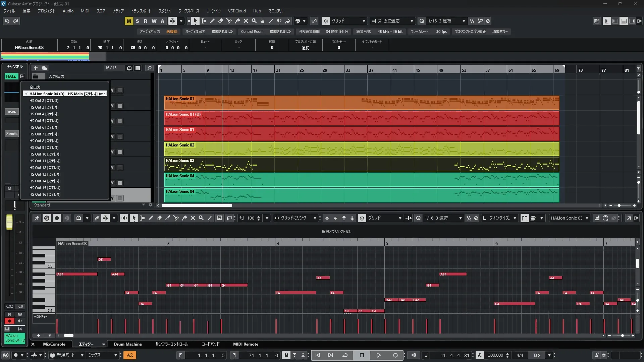The height and width of the screenshot is (362, 644).
Task: Toggle the global Mute M button
Action: point(129,21)
